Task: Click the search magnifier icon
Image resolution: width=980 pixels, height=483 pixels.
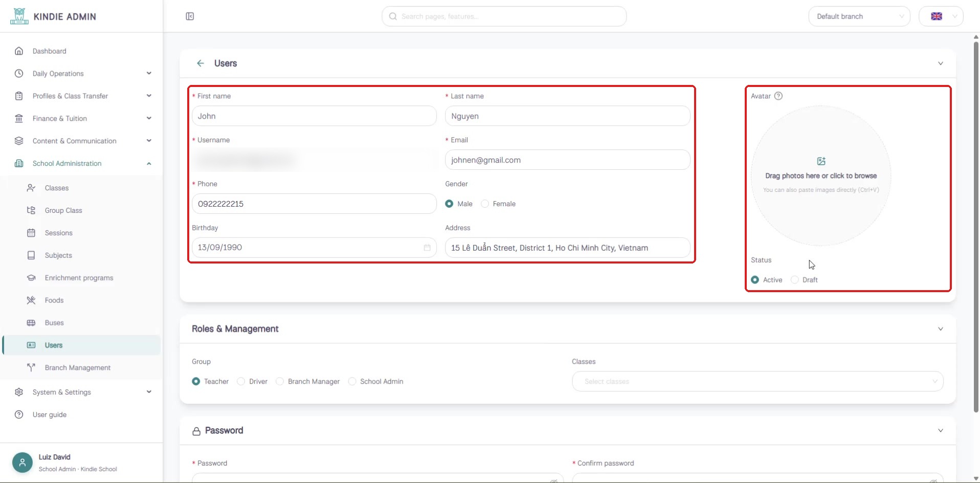Action: pos(393,16)
